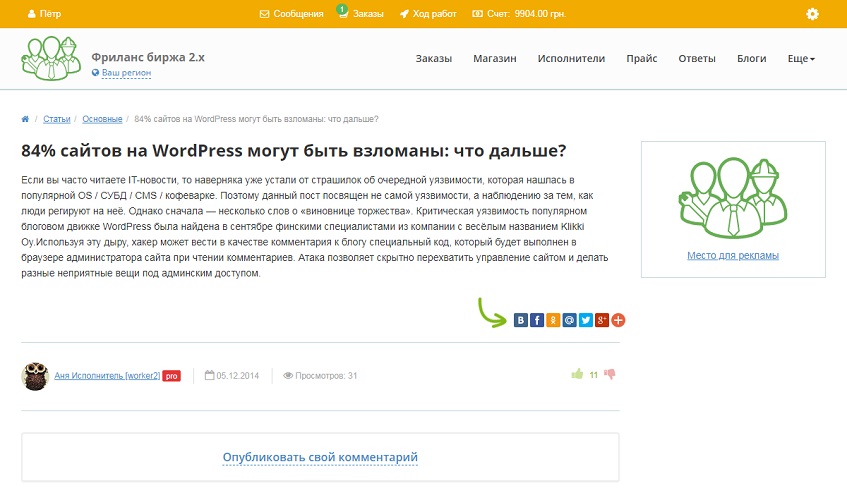Viewport: 847px width, 500px height.
Task: Open Сообщения in the top bar
Action: [292, 14]
